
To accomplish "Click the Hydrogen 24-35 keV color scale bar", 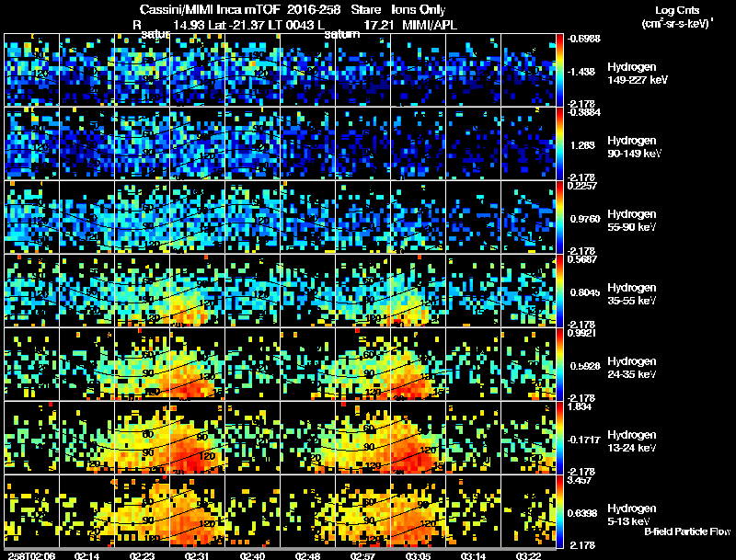I will (559, 364).
